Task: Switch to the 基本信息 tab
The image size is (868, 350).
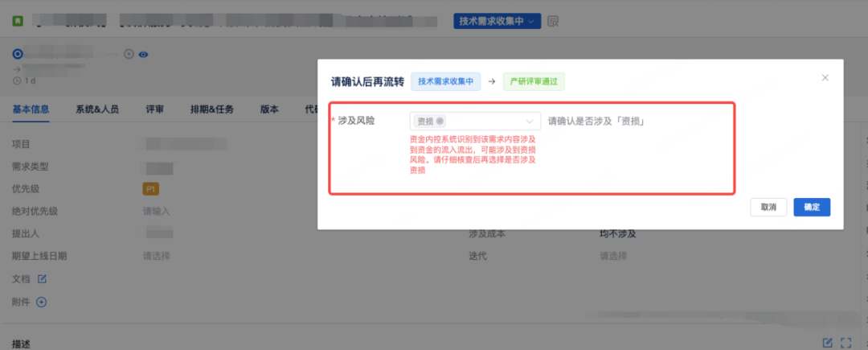Action: [x=31, y=109]
